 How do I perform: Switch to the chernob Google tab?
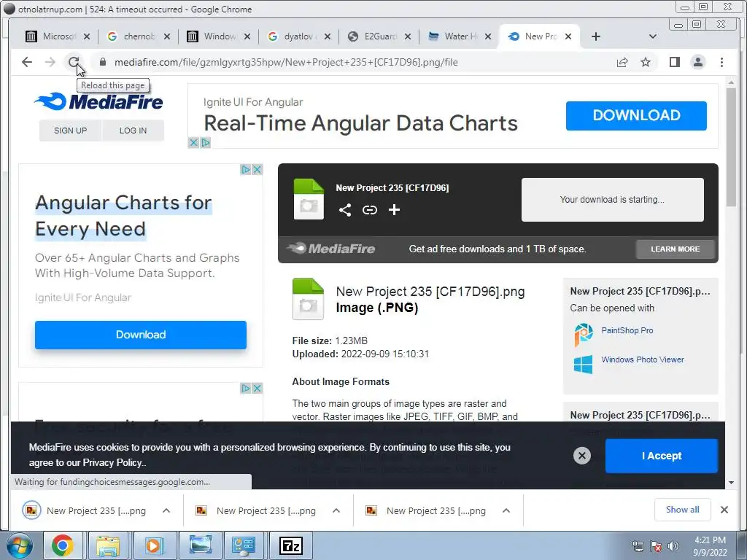point(138,36)
